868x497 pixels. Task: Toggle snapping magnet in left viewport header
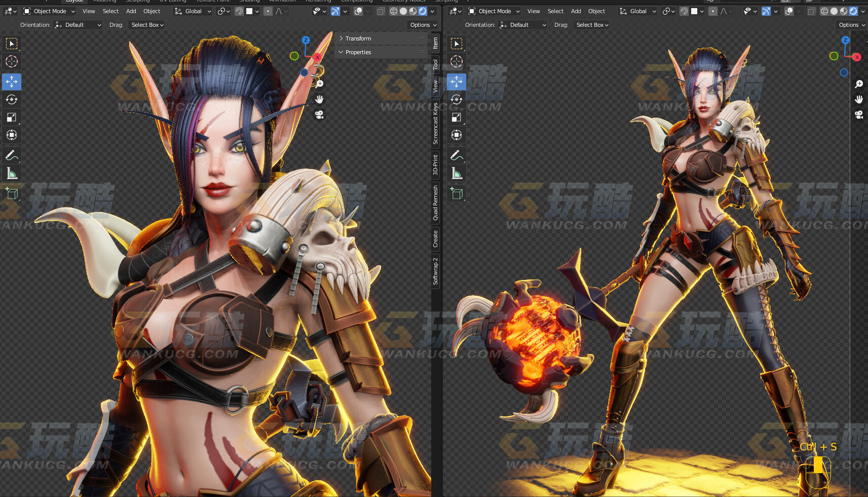pyautogui.click(x=239, y=11)
